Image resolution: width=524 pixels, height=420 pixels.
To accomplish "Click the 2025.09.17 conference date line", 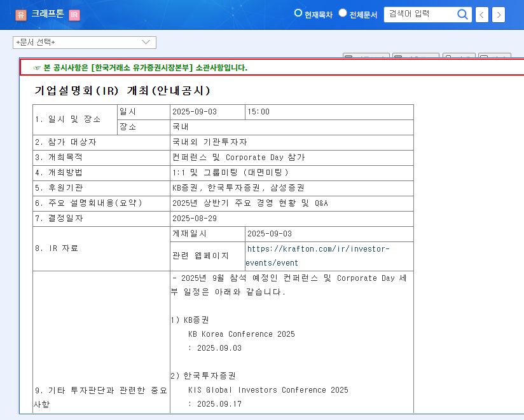I will [x=215, y=404].
